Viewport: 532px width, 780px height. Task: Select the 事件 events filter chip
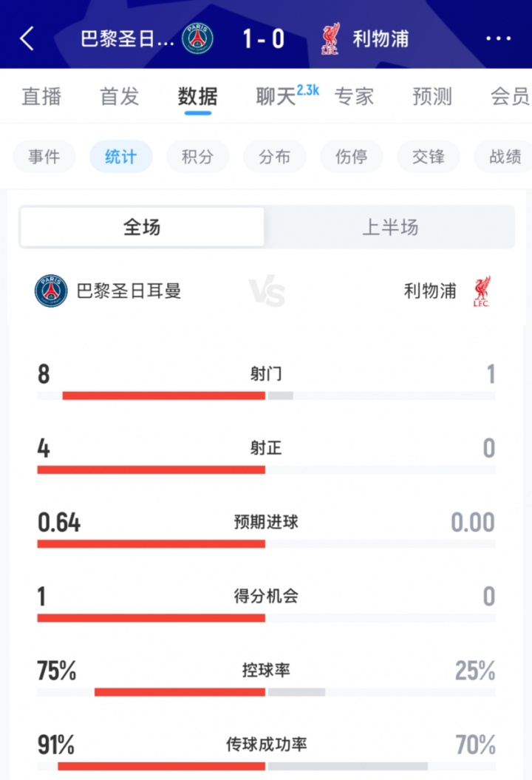pos(44,157)
